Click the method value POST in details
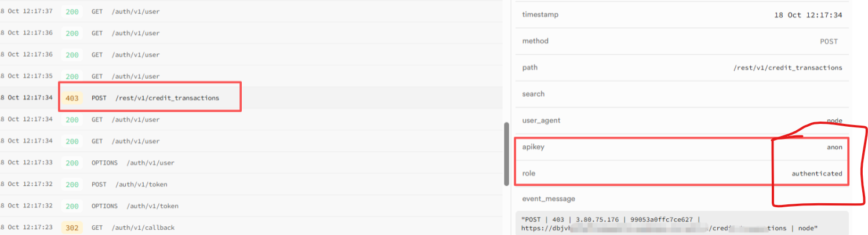 point(829,42)
